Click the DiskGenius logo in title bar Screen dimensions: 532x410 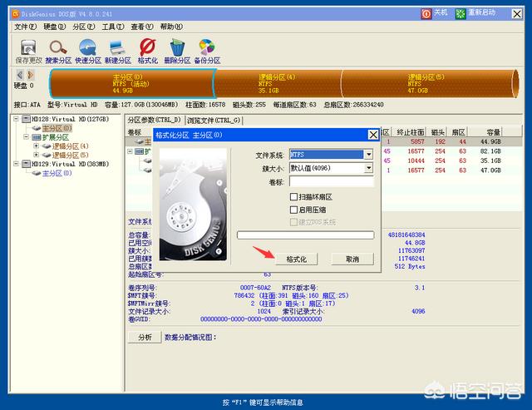(16, 14)
